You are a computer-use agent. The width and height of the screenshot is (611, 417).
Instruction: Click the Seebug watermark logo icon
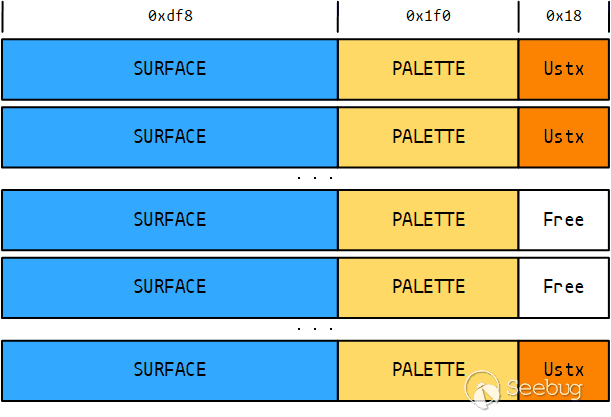[x=484, y=389]
